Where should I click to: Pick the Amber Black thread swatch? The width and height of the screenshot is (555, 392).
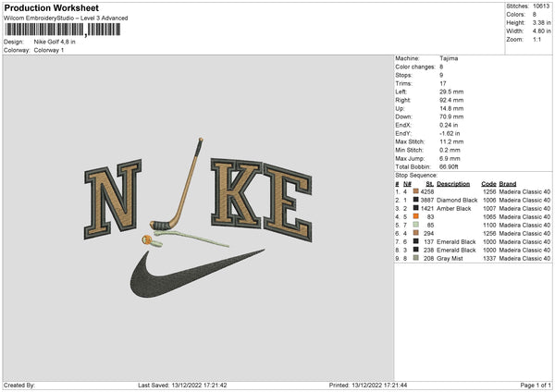pos(416,208)
